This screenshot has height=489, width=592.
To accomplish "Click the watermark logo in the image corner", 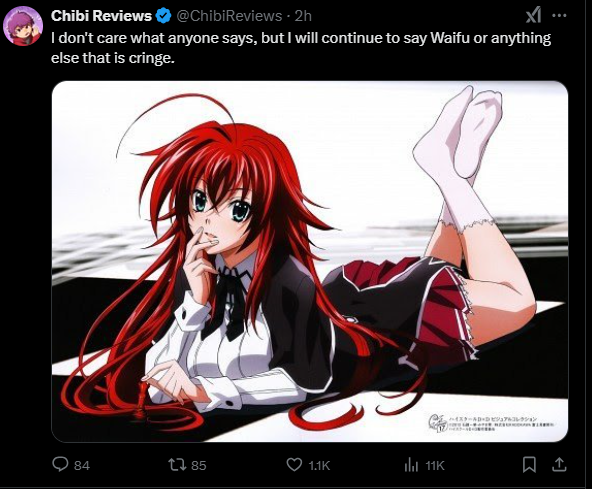I will [438, 422].
